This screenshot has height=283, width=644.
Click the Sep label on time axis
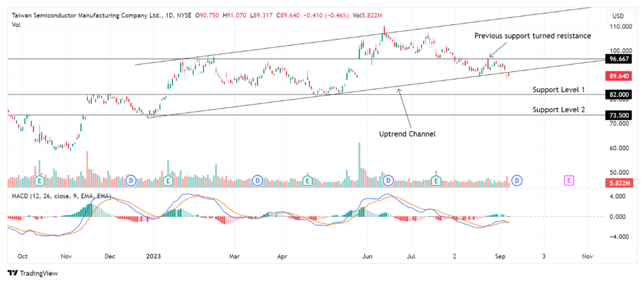500,256
